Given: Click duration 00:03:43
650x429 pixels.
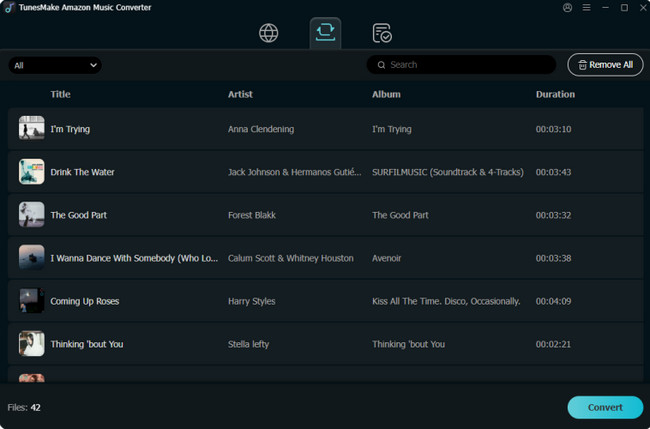Looking at the screenshot, I should pos(553,172).
